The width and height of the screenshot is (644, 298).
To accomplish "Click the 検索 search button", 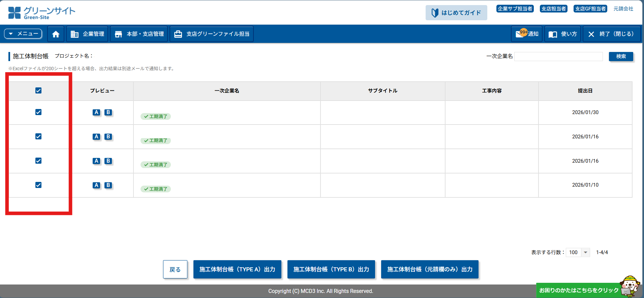I will tap(621, 56).
